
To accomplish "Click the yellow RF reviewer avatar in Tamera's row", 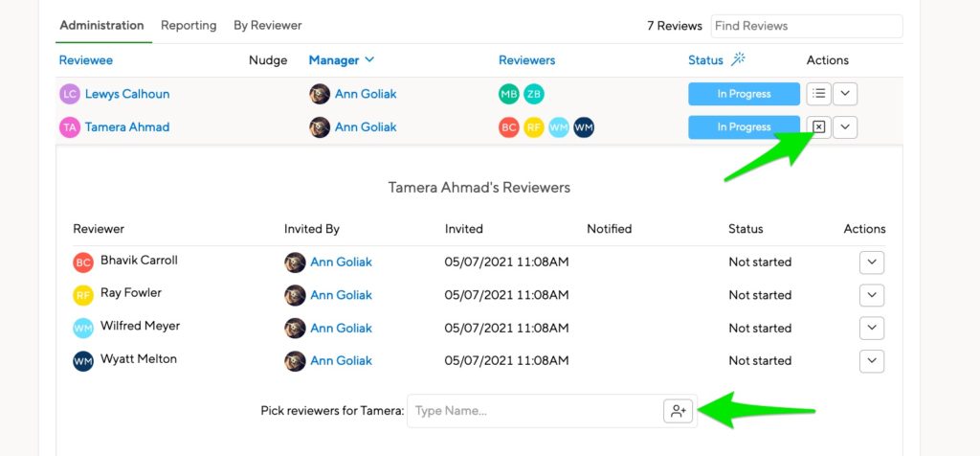I will 534,127.
